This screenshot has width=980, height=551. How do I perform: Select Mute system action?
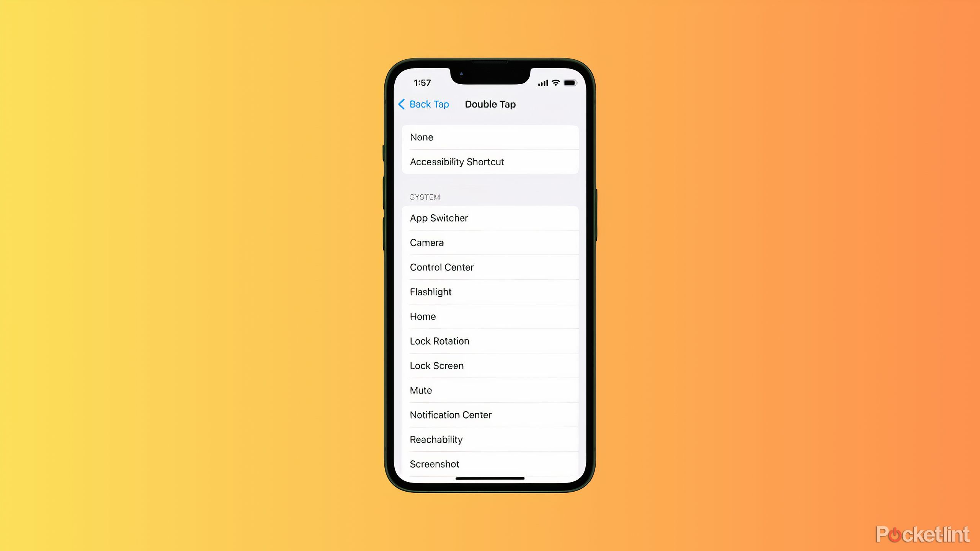pyautogui.click(x=489, y=390)
